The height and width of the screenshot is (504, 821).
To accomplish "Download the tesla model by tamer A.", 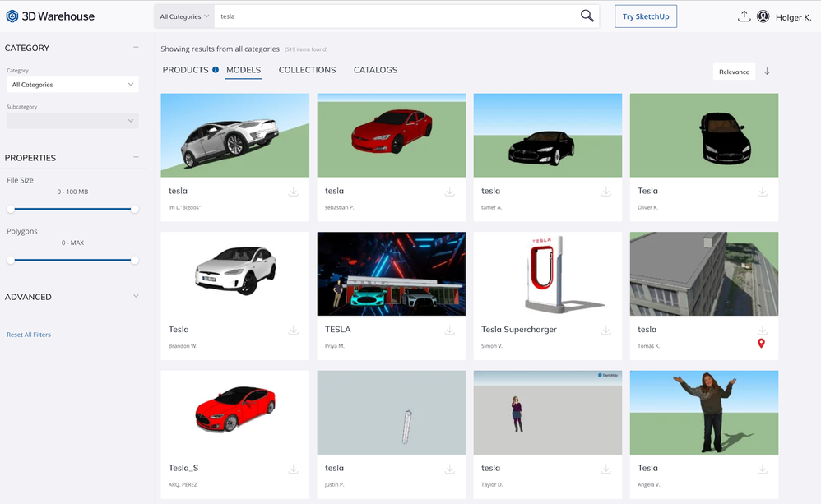I will click(605, 192).
